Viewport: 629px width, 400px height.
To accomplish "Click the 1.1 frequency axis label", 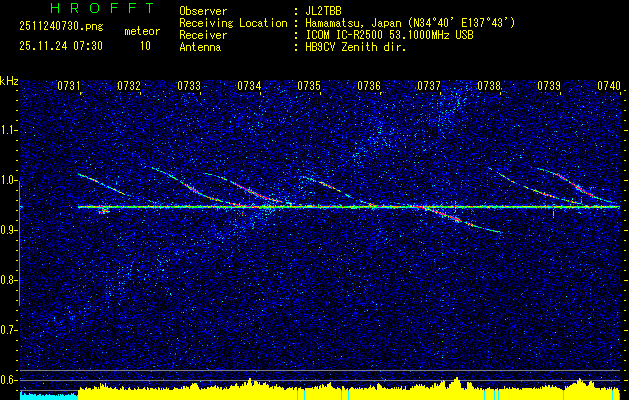I will [9, 130].
